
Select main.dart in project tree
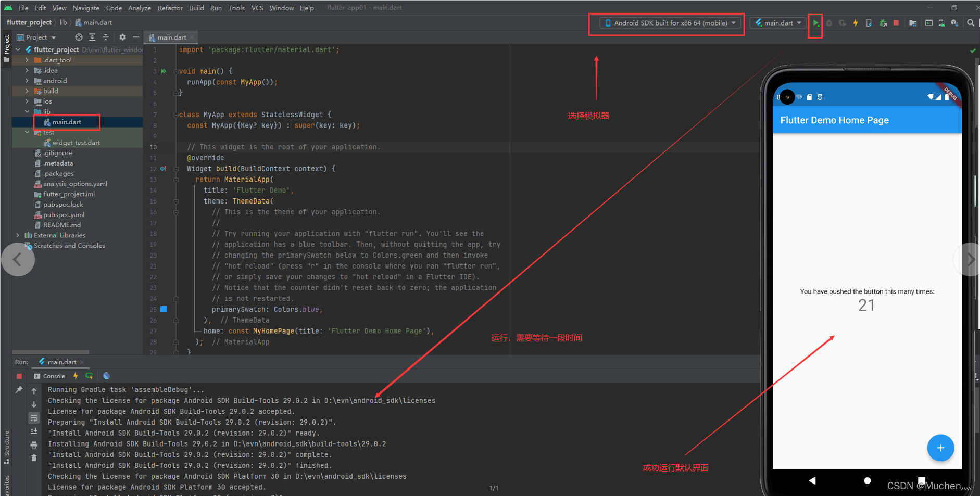pos(67,122)
